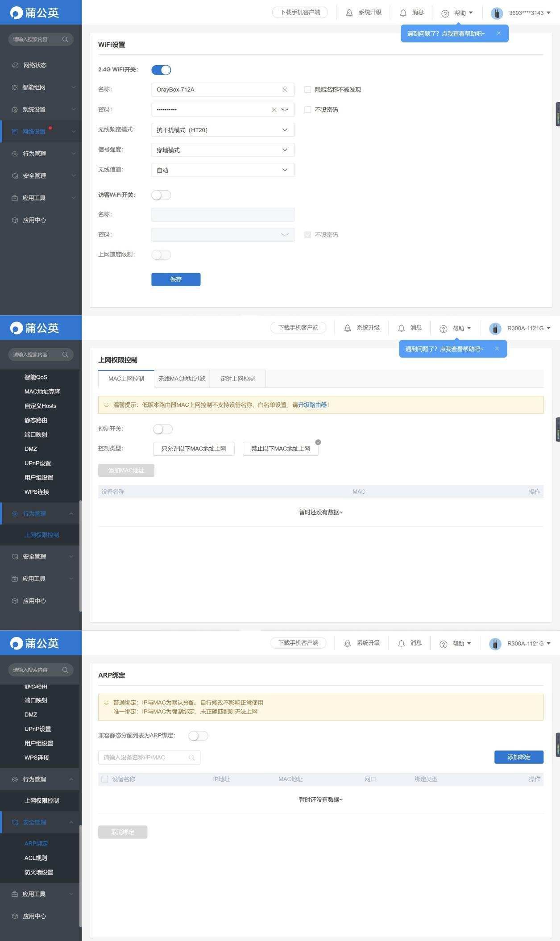Show the WiFi password with eye icon
560x941 pixels.
[285, 110]
